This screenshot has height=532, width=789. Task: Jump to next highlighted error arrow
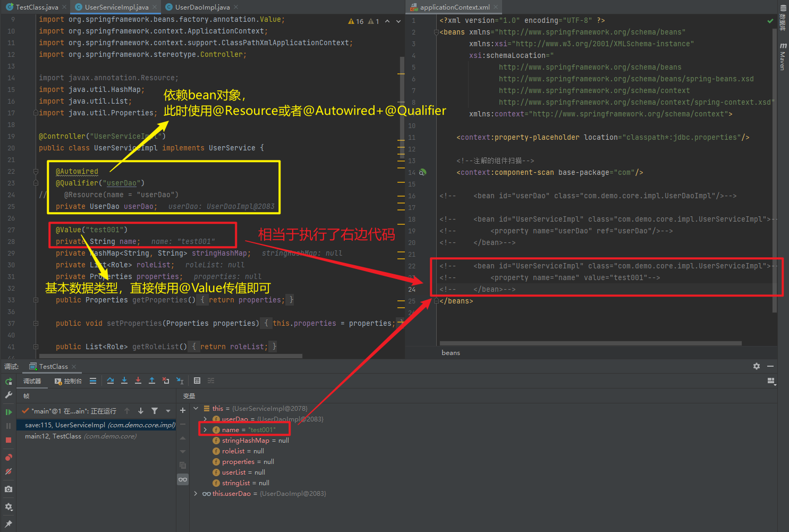398,21
